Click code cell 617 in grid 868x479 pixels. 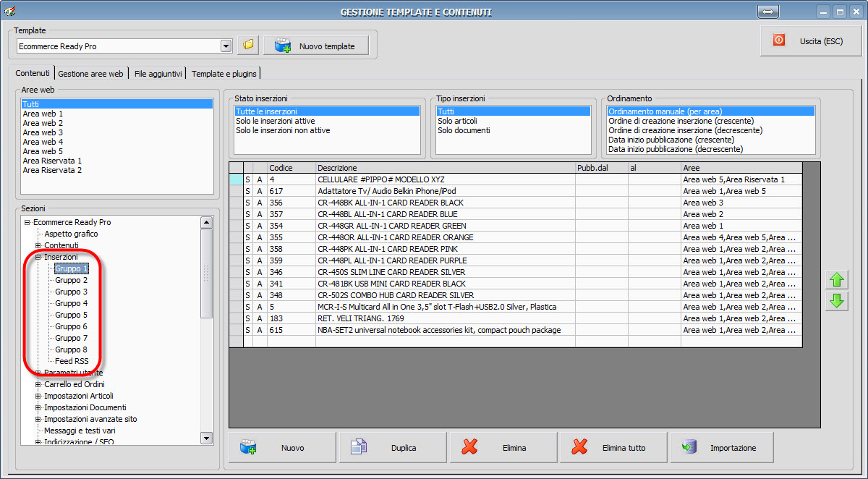[x=292, y=191]
